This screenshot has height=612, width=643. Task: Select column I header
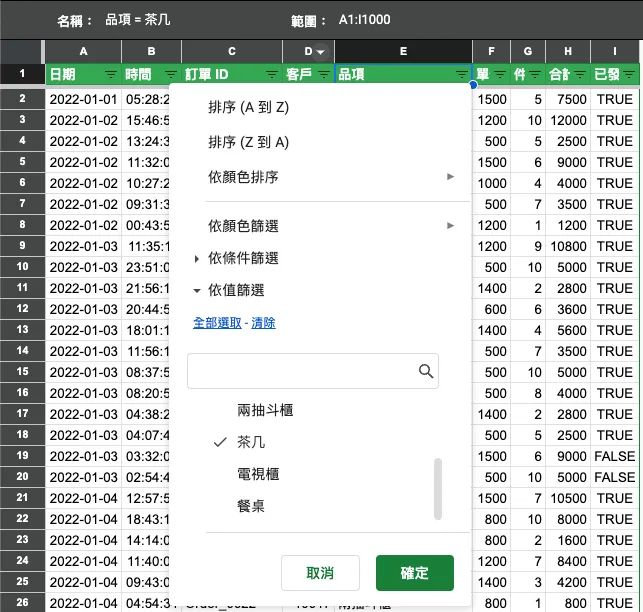click(x=615, y=52)
